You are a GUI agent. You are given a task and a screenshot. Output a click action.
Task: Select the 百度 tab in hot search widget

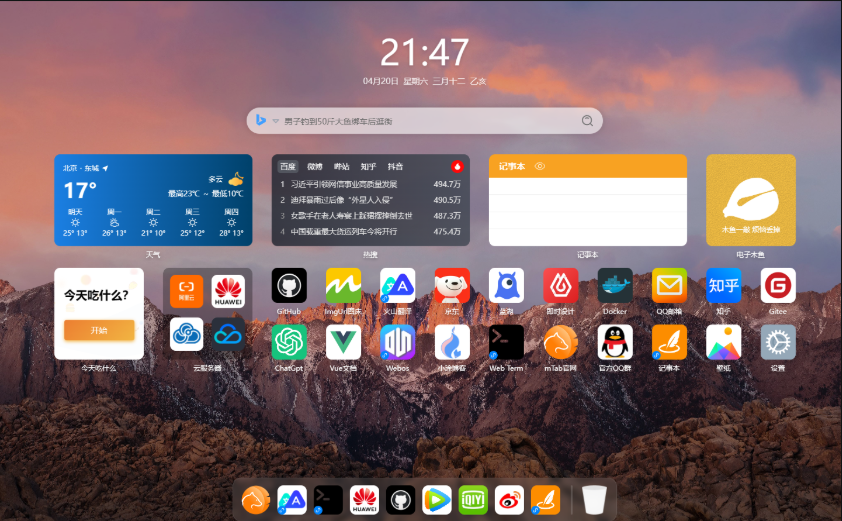pyautogui.click(x=288, y=167)
